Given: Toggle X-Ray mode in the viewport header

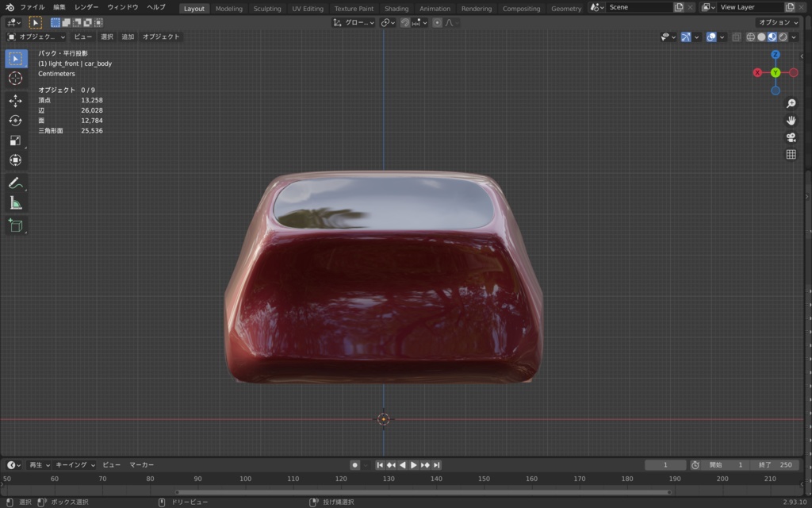Looking at the screenshot, I should click(x=736, y=37).
